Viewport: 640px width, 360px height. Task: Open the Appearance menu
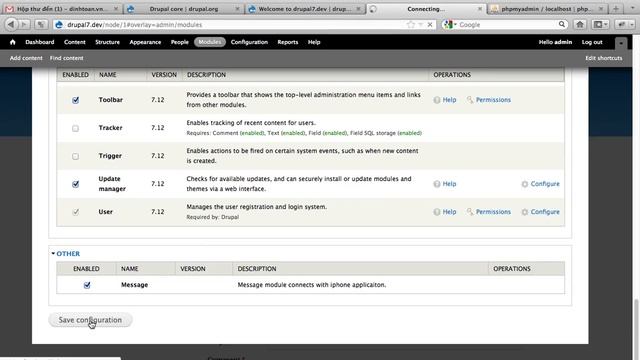click(x=145, y=42)
